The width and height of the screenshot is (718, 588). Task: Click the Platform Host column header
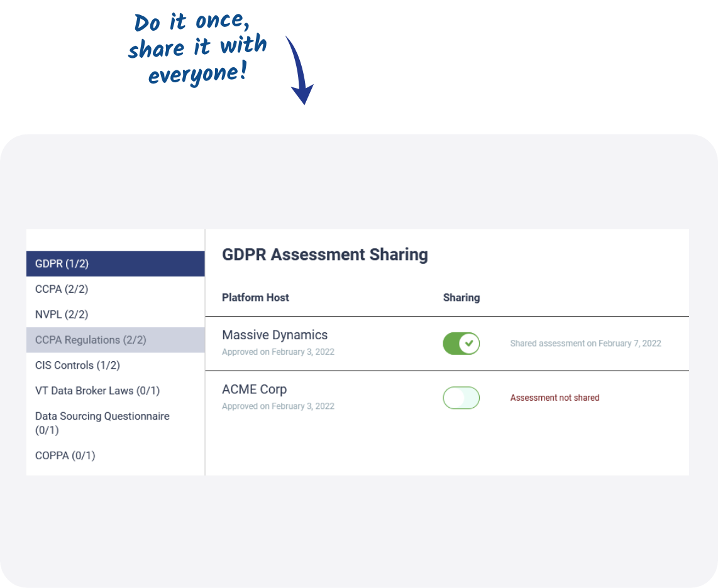coord(255,298)
